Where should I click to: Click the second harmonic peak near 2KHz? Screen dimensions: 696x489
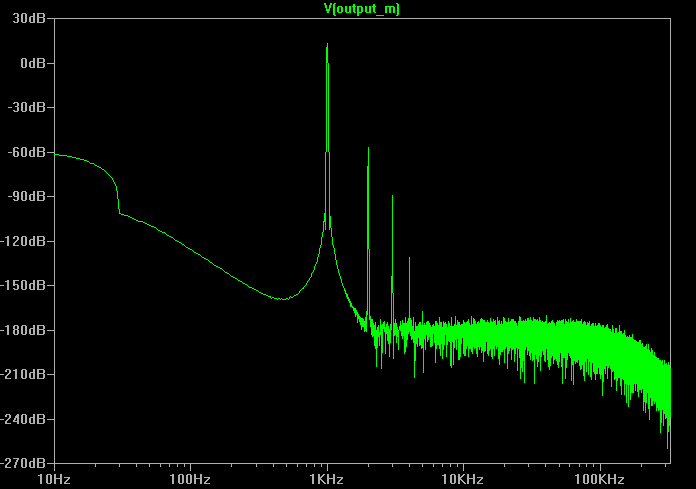(368, 149)
